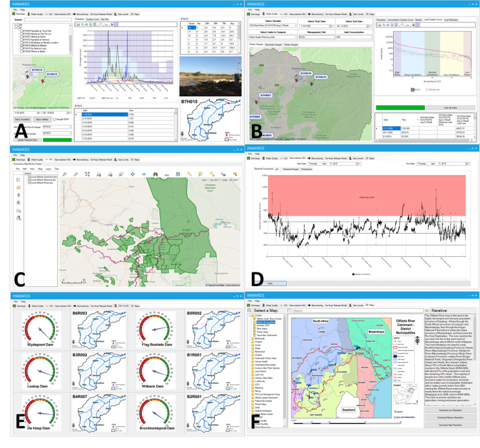Screen dimensions: 480x448
Task: Toggle Lower Olifants Catchment.shp layer visibility
Action: click(29, 177)
